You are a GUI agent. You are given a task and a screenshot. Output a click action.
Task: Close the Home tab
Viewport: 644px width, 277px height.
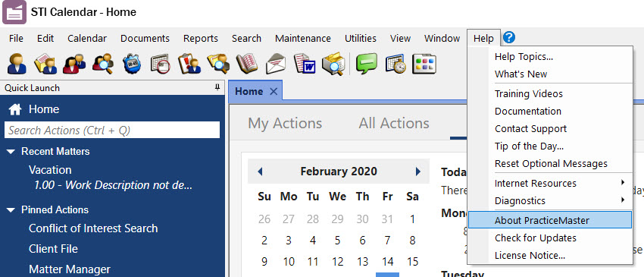(274, 92)
